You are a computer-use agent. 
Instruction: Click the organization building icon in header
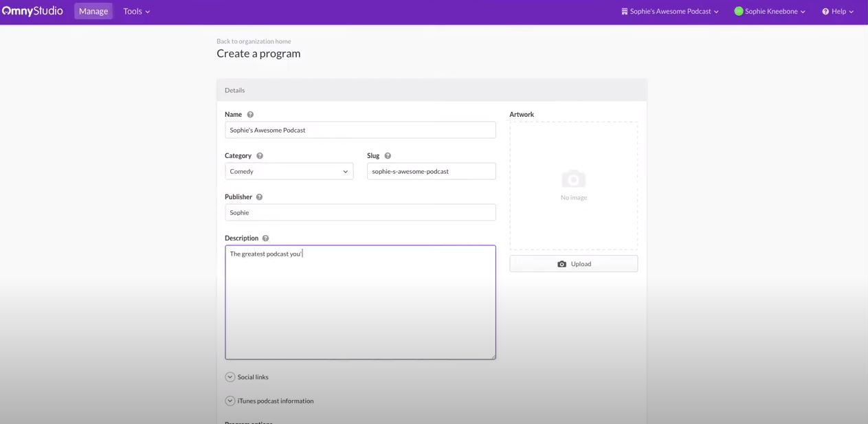pos(625,11)
